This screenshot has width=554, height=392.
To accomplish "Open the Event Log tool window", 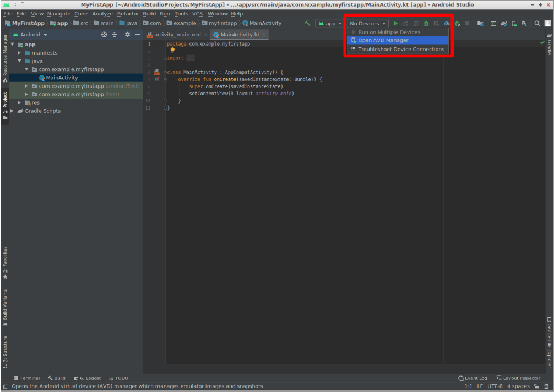I will click(x=472, y=378).
